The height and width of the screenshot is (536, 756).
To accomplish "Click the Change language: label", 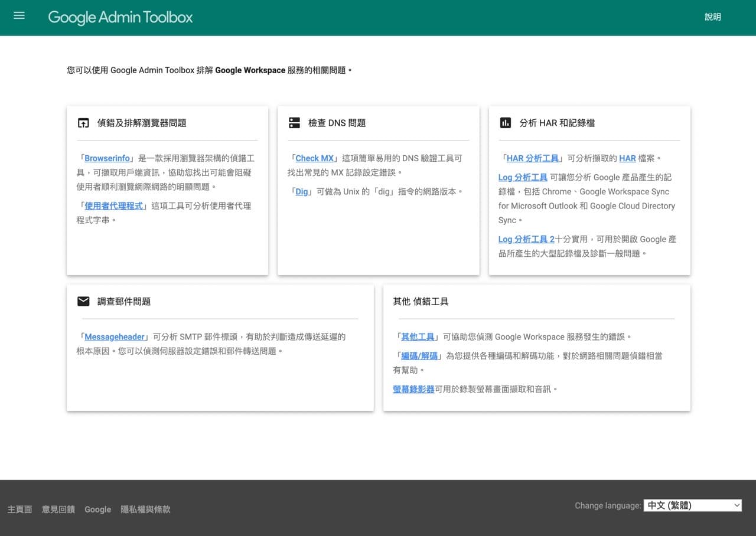I will click(x=608, y=505).
